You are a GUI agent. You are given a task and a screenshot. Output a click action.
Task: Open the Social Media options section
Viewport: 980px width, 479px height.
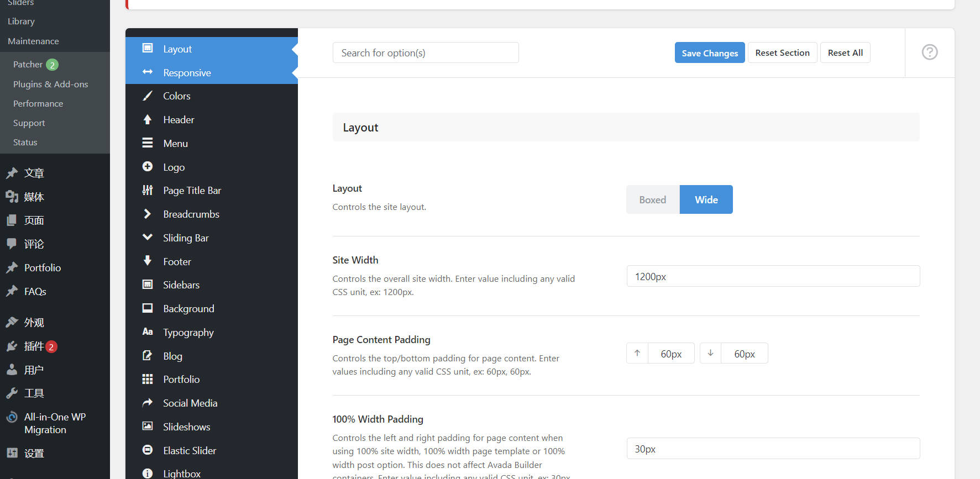tap(212, 403)
